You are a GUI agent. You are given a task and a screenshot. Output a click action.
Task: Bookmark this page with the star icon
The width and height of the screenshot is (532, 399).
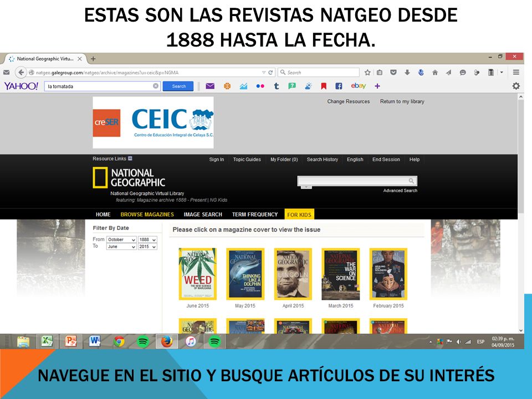point(367,72)
